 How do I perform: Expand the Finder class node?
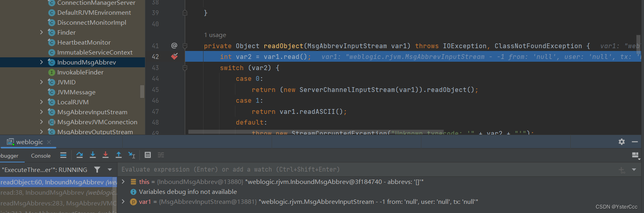41,32
